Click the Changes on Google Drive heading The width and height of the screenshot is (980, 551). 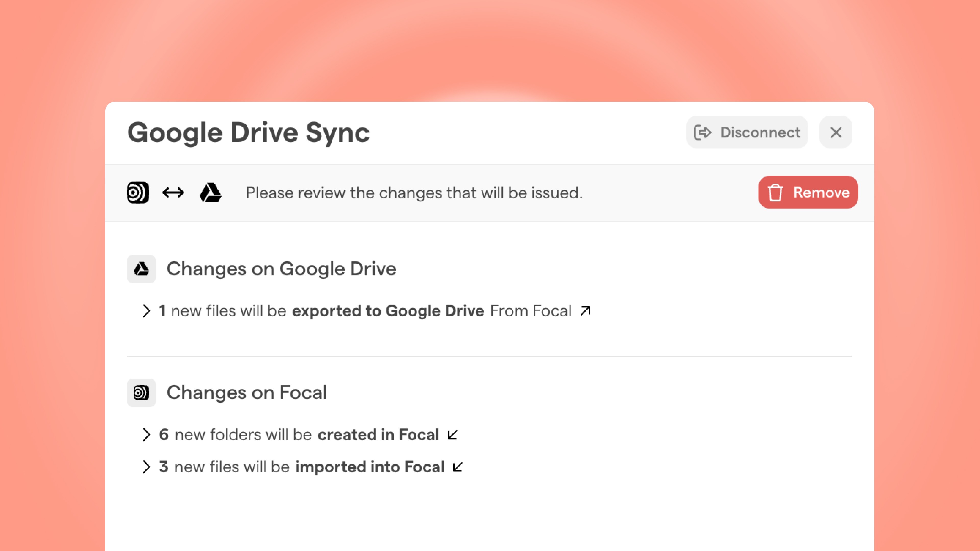pyautogui.click(x=281, y=269)
